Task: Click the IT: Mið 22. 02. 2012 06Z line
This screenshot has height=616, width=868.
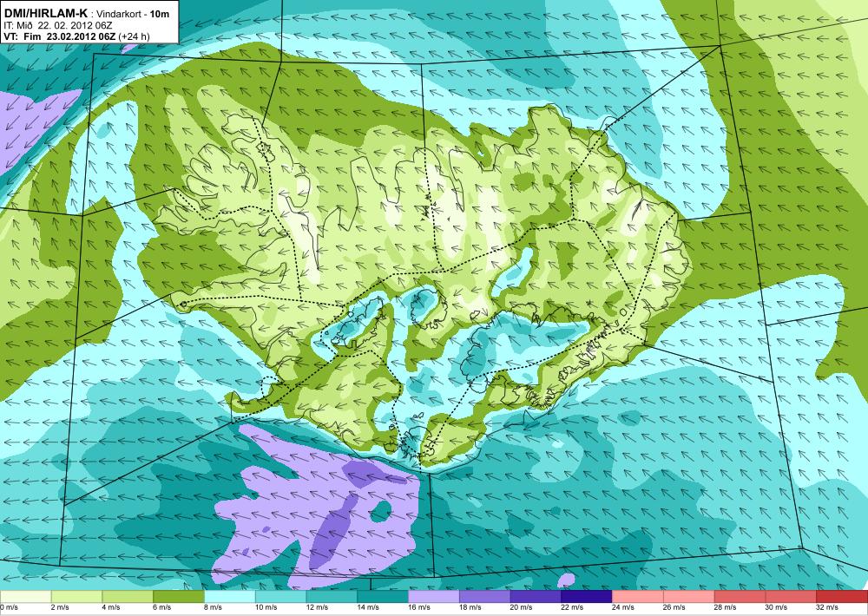Action: (x=58, y=25)
